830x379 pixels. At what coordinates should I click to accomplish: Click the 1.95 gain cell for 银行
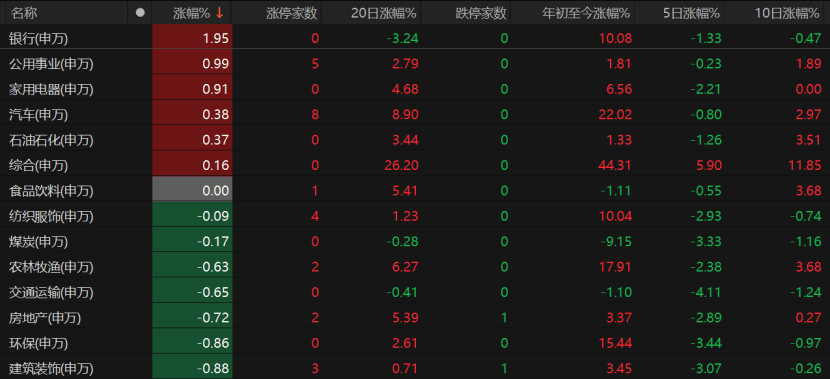click(x=192, y=37)
